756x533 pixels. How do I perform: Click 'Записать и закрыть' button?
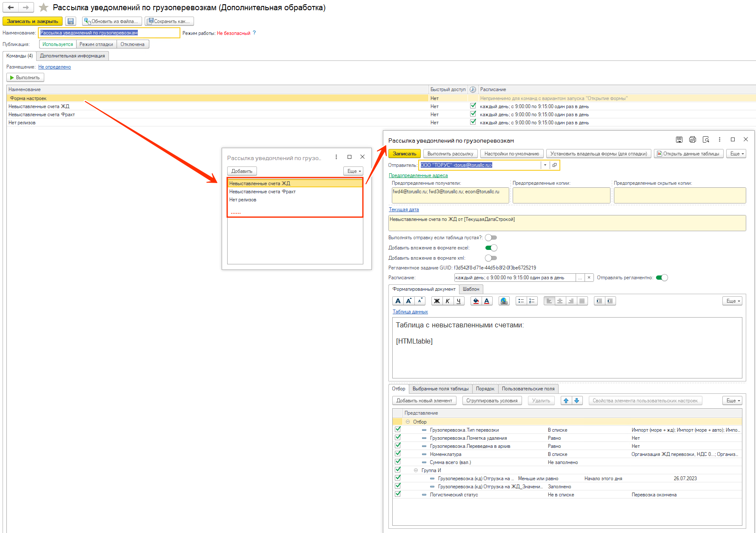pos(32,21)
